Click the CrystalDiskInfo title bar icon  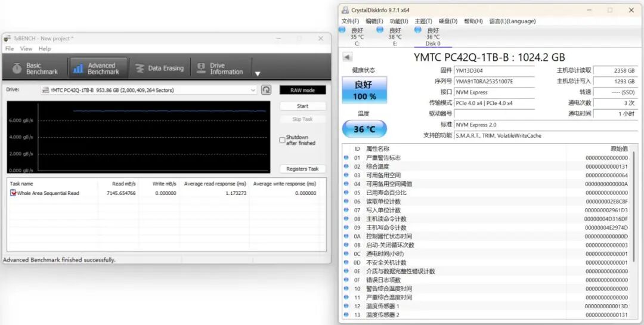coord(345,10)
